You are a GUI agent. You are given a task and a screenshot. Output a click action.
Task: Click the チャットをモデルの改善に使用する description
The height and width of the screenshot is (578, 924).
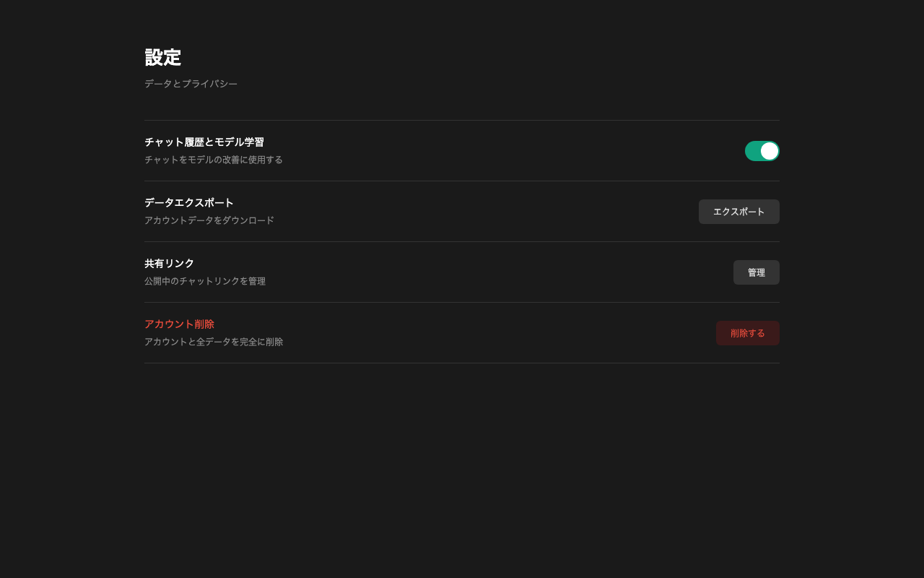[214, 160]
